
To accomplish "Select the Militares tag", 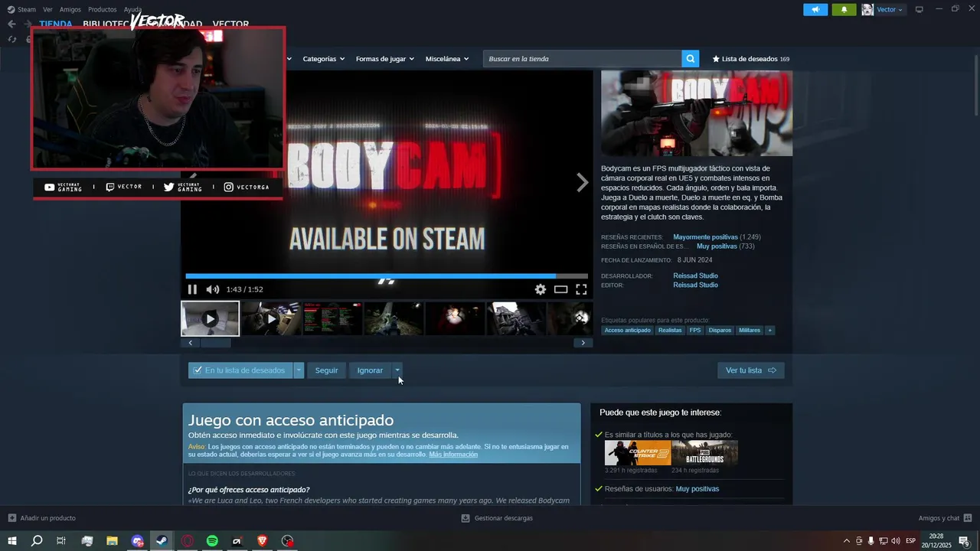I will pos(750,331).
